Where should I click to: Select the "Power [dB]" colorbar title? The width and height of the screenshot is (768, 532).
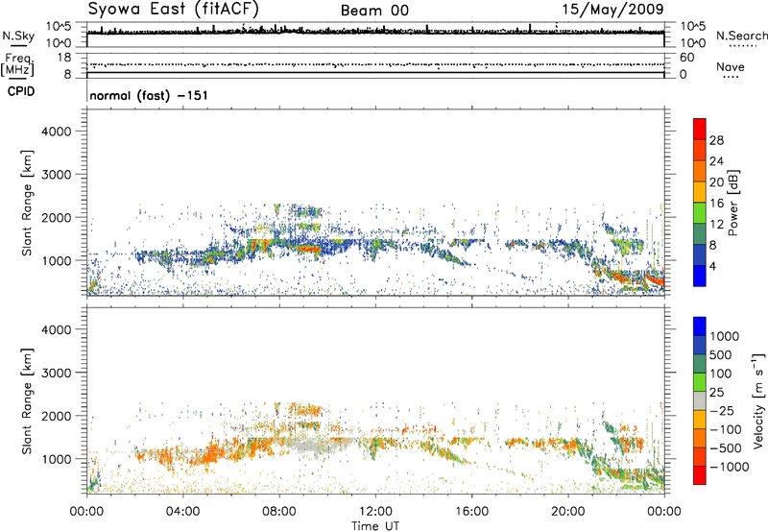(x=732, y=203)
